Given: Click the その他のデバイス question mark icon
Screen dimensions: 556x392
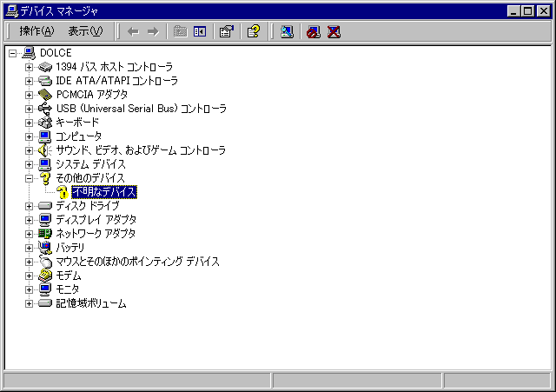Looking at the screenshot, I should pos(45,178).
